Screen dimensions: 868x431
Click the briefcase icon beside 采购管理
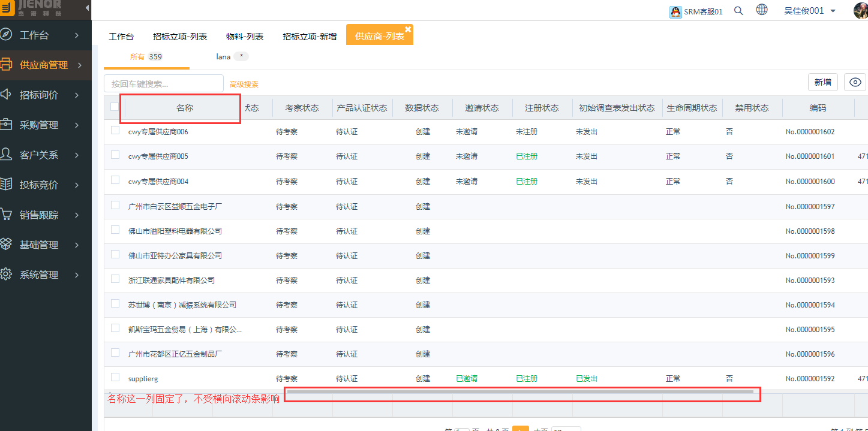(x=5, y=125)
